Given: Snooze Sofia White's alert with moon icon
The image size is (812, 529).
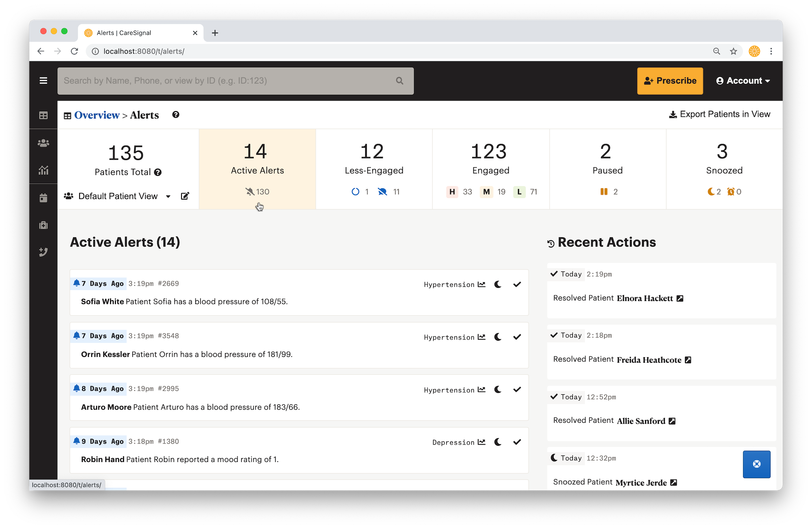Looking at the screenshot, I should 498,284.
